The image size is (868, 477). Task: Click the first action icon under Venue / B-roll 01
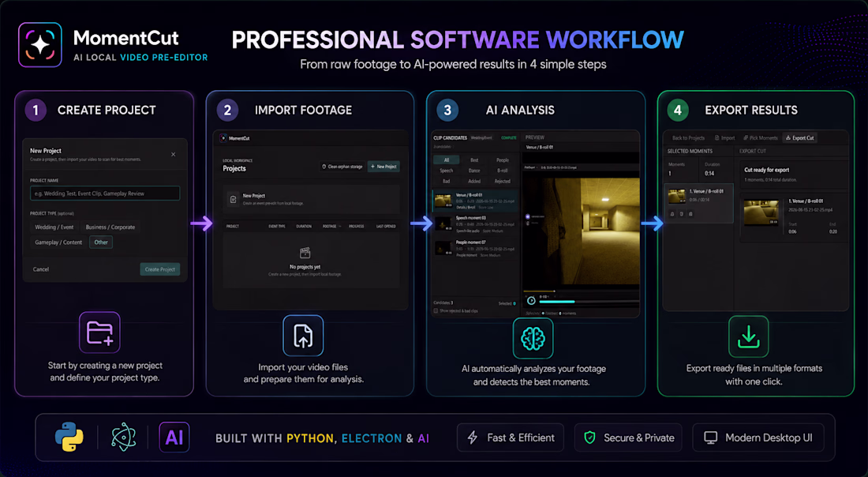coord(672,214)
